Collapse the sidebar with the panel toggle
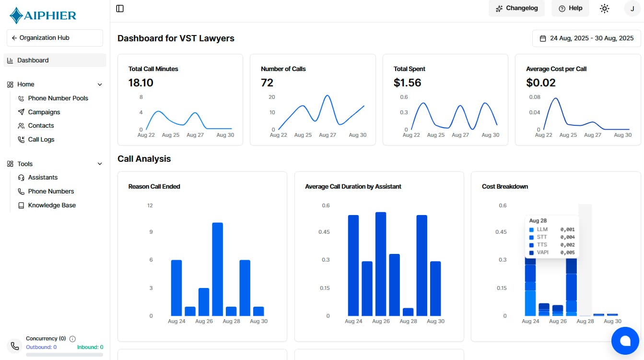 click(x=119, y=8)
